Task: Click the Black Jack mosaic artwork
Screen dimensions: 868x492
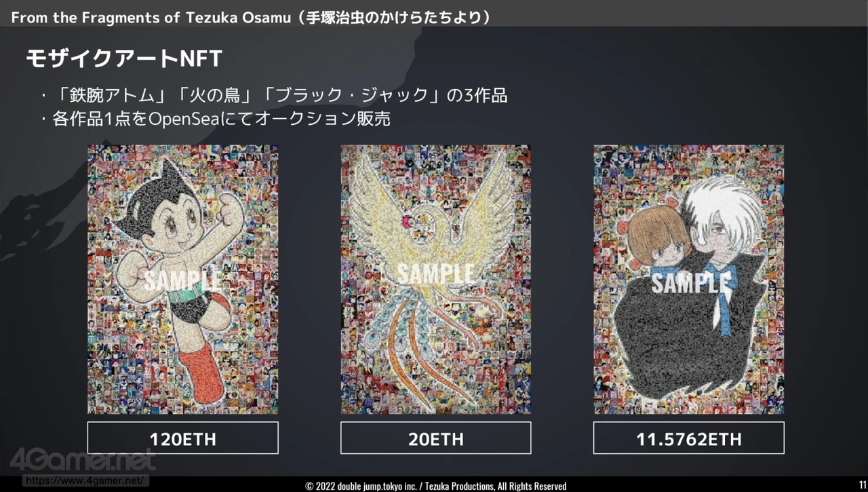Action: click(689, 279)
